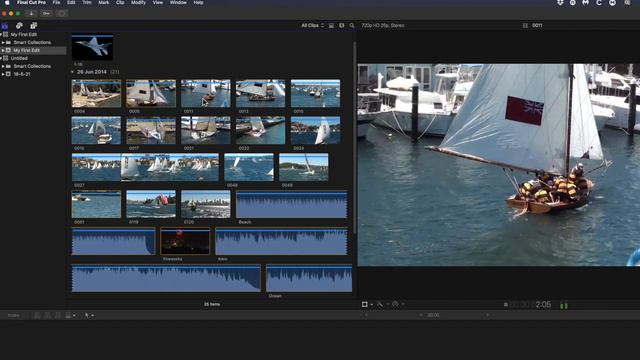Open the All Clips filter dropdown
The image size is (640, 360).
coord(312,25)
